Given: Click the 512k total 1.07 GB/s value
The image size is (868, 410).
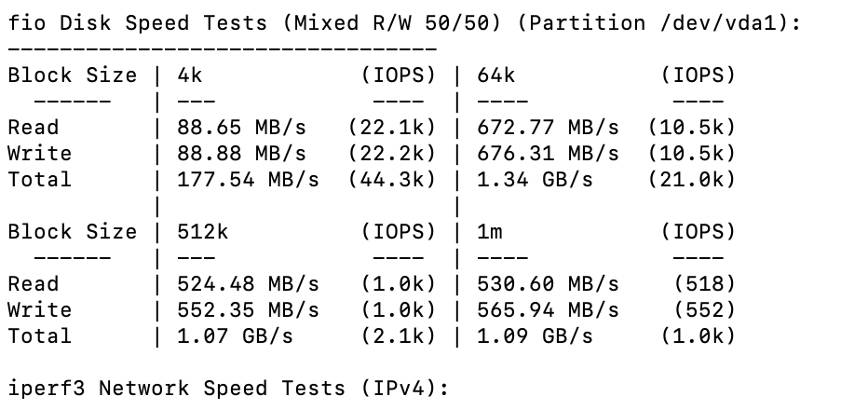Looking at the screenshot, I should tap(235, 336).
